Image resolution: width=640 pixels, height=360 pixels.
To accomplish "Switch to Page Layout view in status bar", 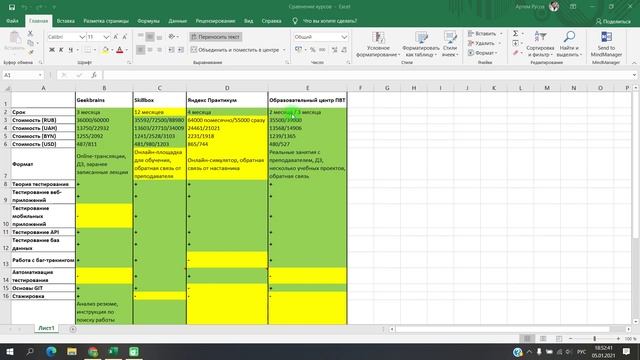I will pyautogui.click(x=543, y=339).
